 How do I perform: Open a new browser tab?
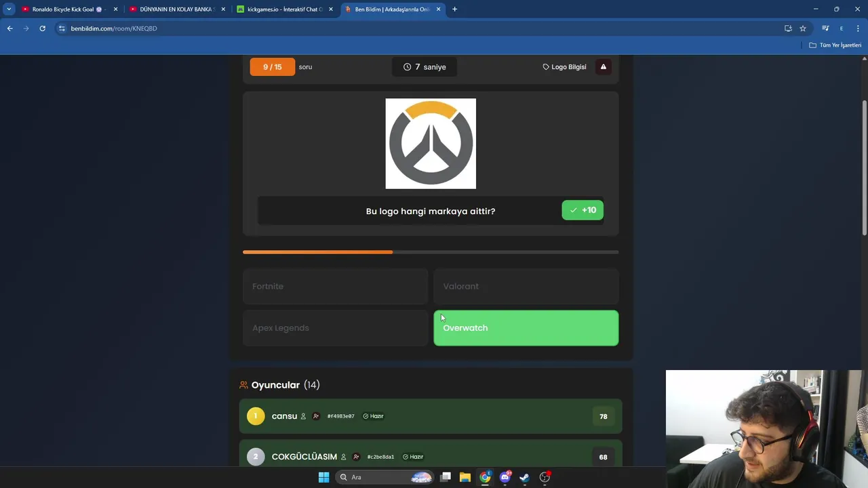click(454, 9)
